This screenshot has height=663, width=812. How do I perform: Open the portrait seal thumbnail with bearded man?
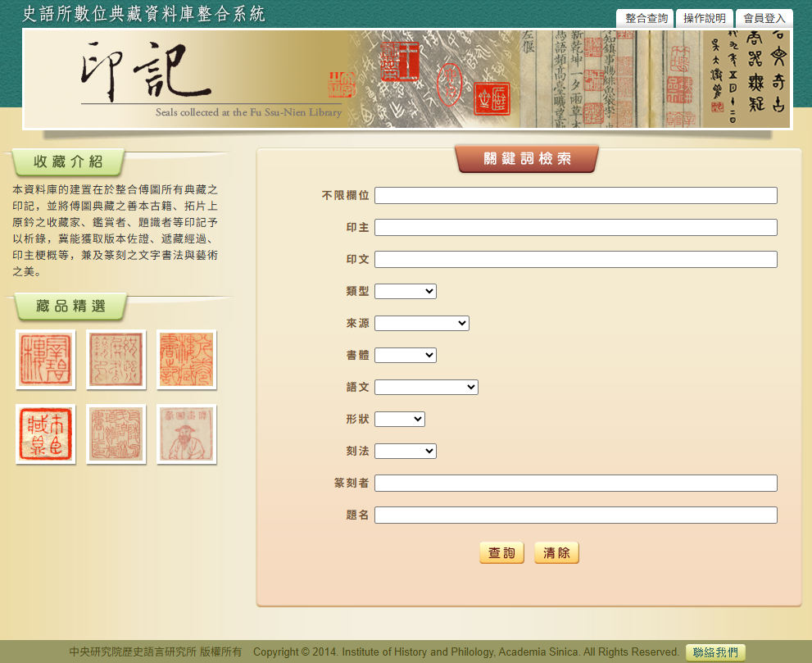click(x=187, y=434)
